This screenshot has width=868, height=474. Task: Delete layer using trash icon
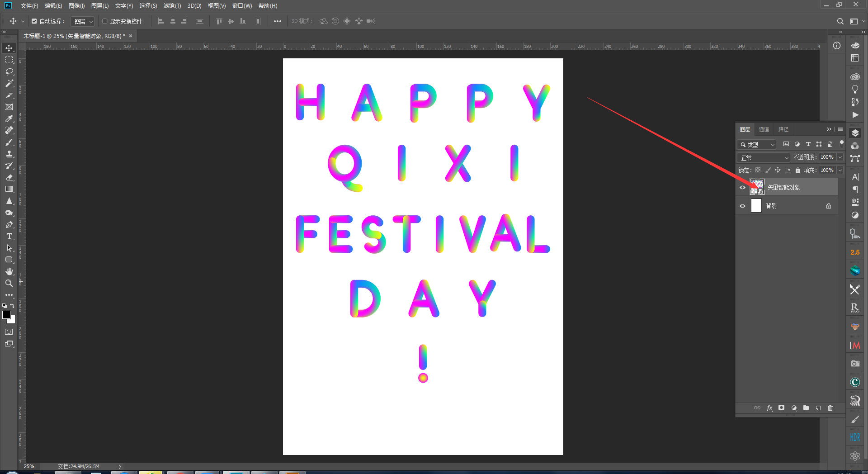click(830, 408)
